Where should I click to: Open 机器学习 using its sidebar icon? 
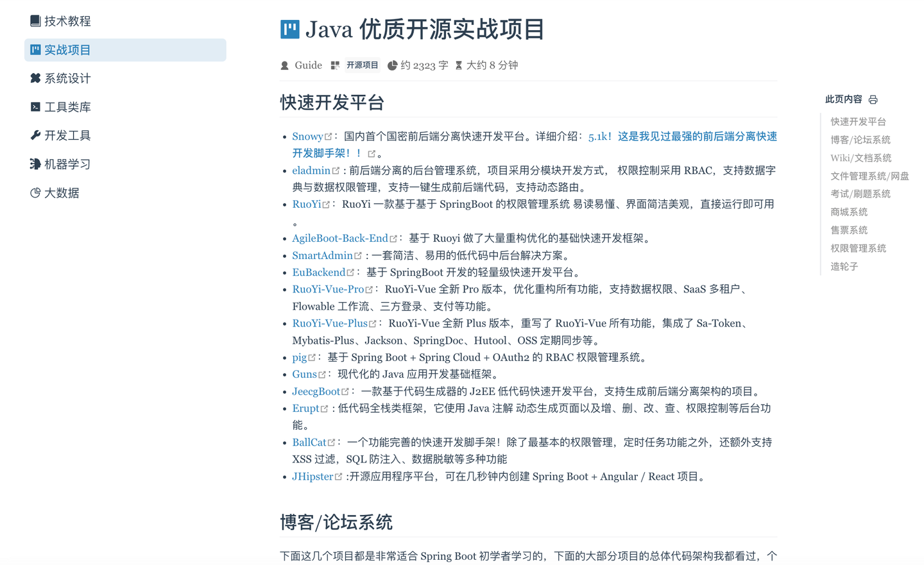(35, 164)
